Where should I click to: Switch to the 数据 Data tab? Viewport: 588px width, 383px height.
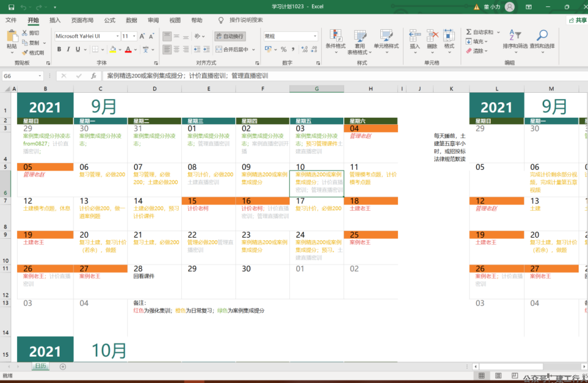(x=131, y=20)
